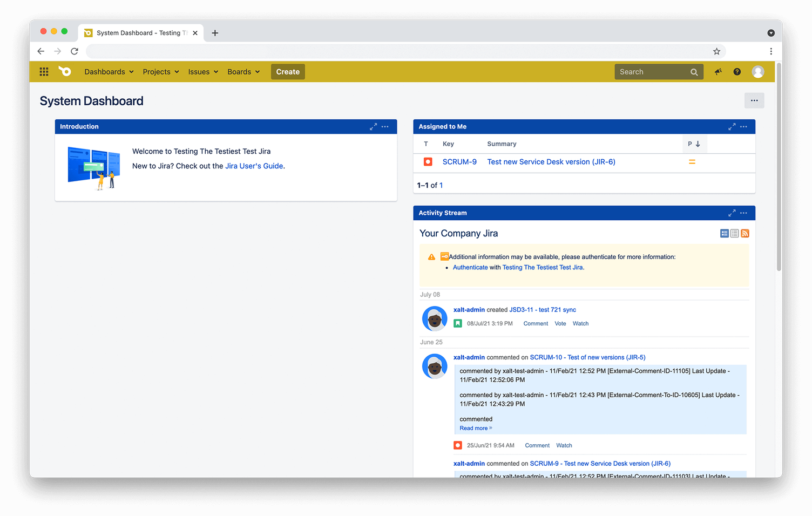Viewport: 812px width, 516px height.
Task: Open issue key SCRUM-9
Action: pos(459,162)
